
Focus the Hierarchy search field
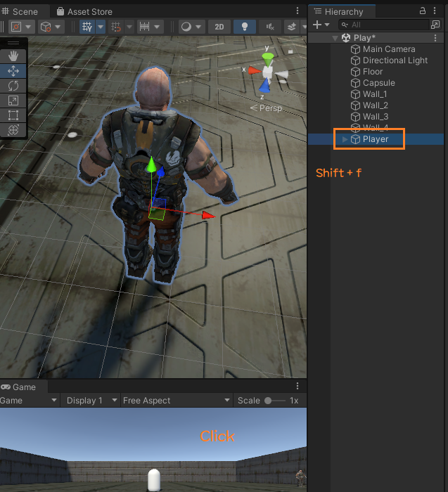click(383, 25)
